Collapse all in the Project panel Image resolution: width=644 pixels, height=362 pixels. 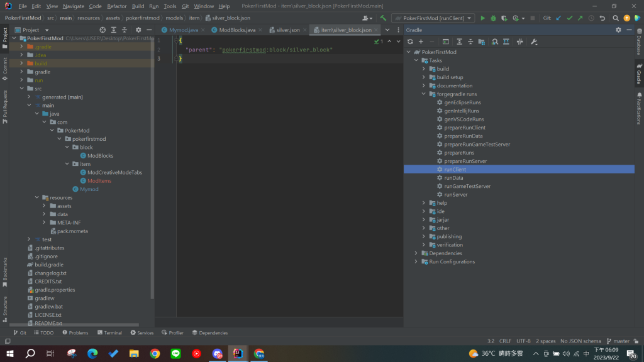pos(125,30)
